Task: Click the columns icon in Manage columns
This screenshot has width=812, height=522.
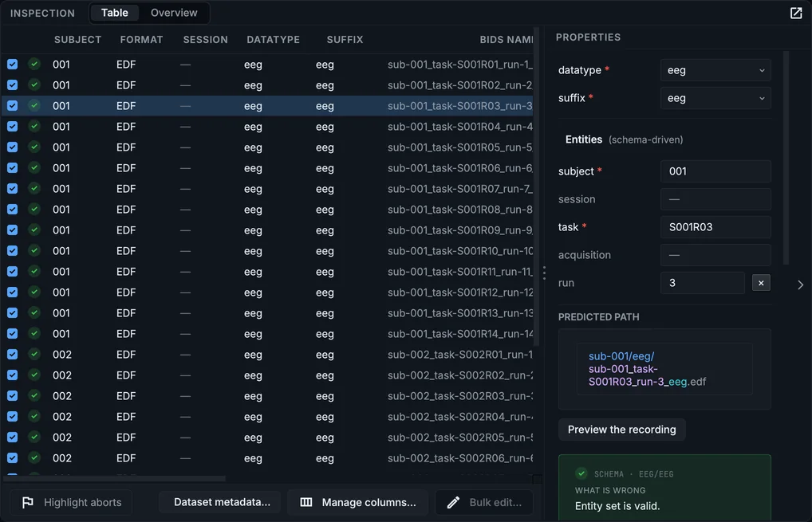Action: pos(306,502)
